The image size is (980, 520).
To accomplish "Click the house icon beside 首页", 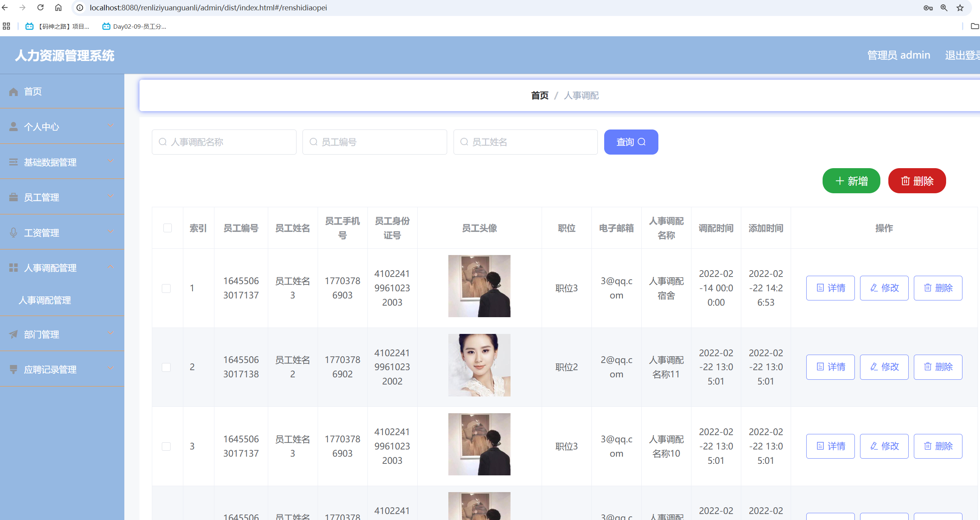I will pyautogui.click(x=14, y=92).
